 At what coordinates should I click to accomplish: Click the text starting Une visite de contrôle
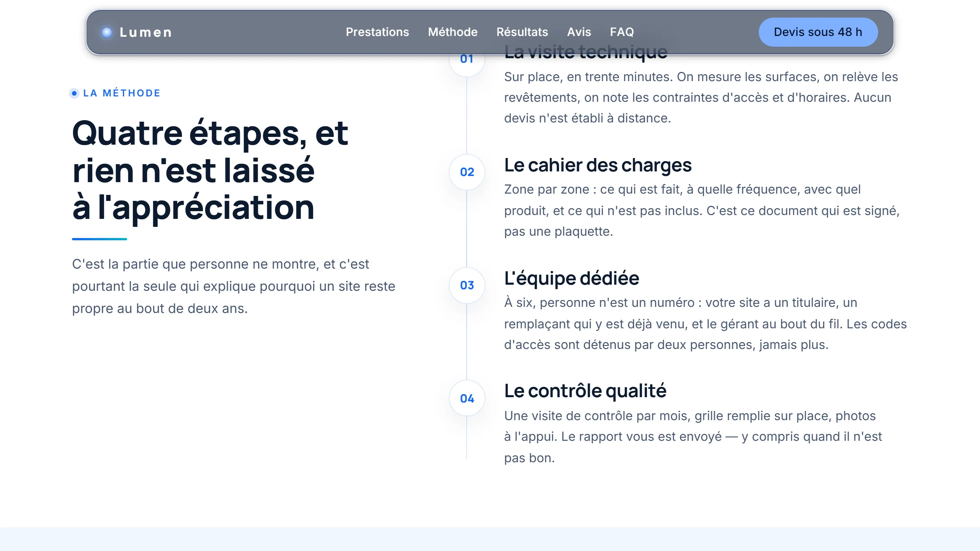click(693, 437)
